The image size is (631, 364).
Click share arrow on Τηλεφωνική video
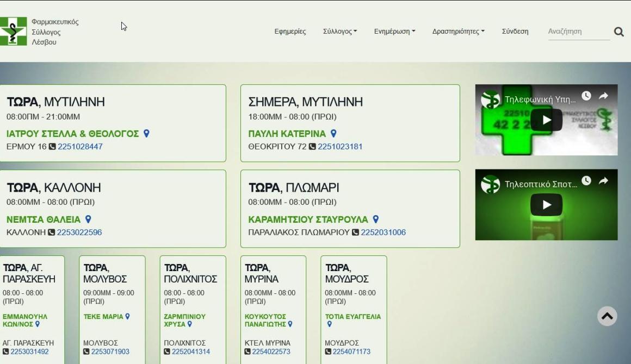point(603,96)
